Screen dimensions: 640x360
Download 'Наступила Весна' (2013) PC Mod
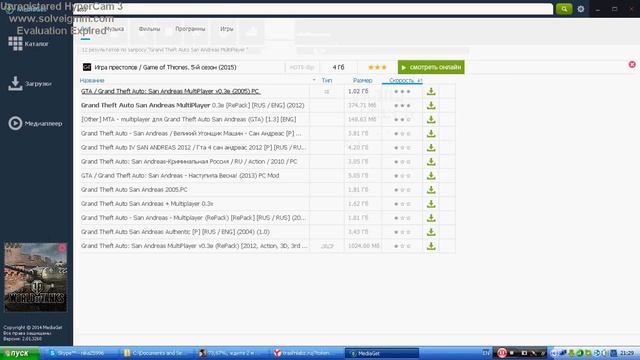click(x=431, y=176)
